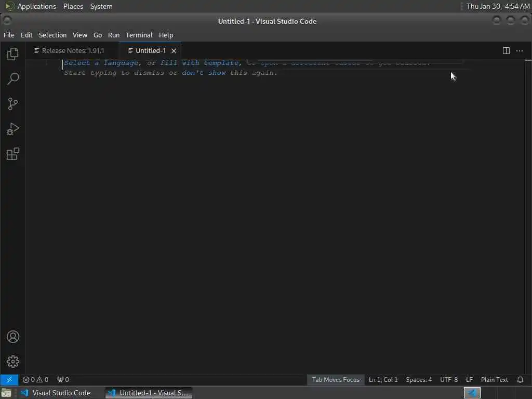Open the Edit menu
This screenshot has height=399, width=532.
coord(26,35)
